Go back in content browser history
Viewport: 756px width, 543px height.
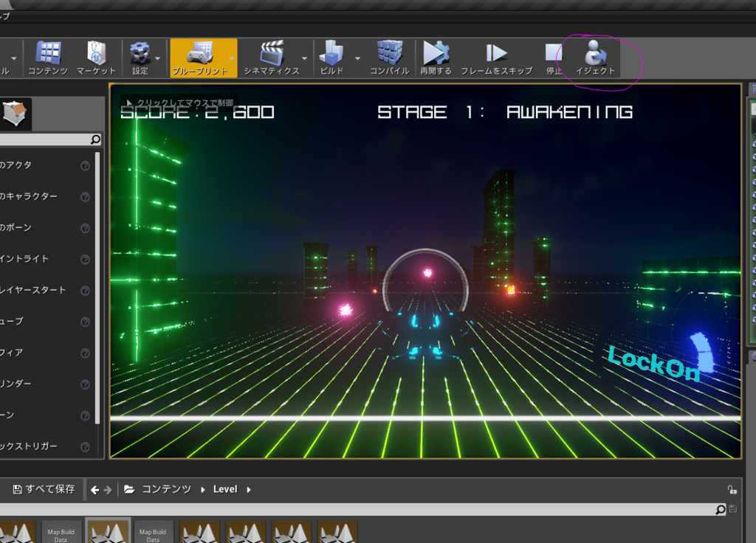95,490
